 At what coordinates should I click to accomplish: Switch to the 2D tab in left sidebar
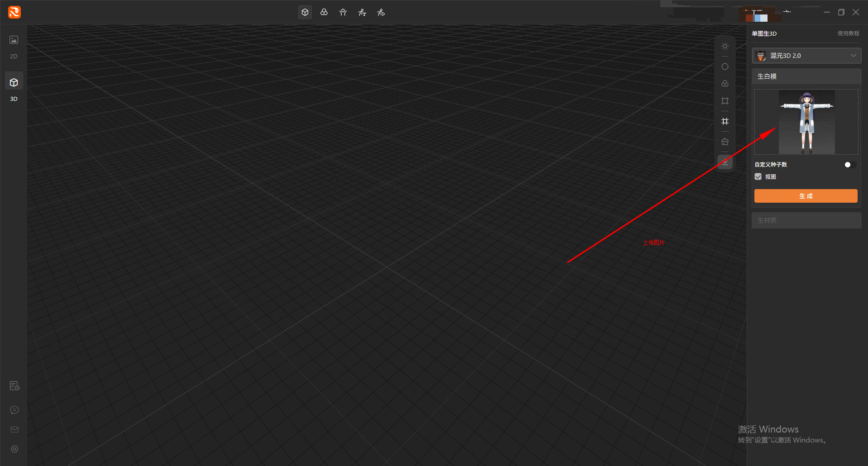[14, 47]
